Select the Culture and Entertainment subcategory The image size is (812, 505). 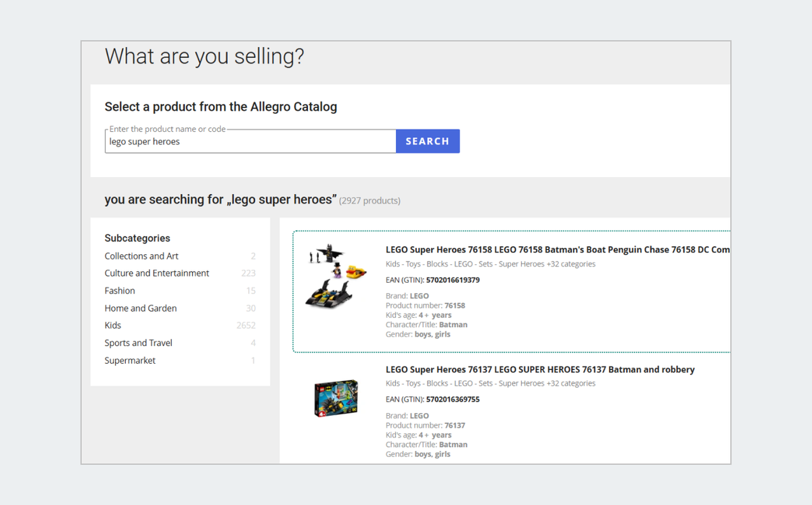[156, 273]
